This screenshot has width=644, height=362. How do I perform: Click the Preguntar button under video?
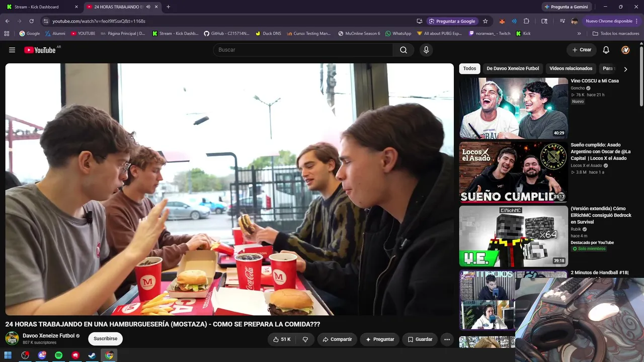[x=380, y=339]
